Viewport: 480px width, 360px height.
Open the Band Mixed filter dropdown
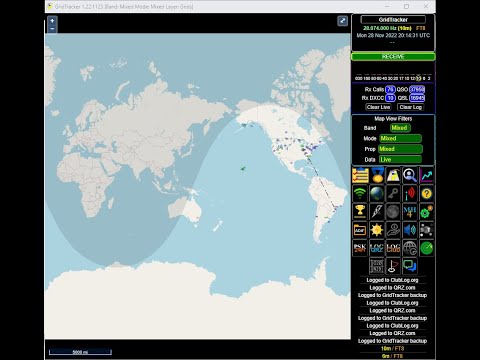coord(400,128)
